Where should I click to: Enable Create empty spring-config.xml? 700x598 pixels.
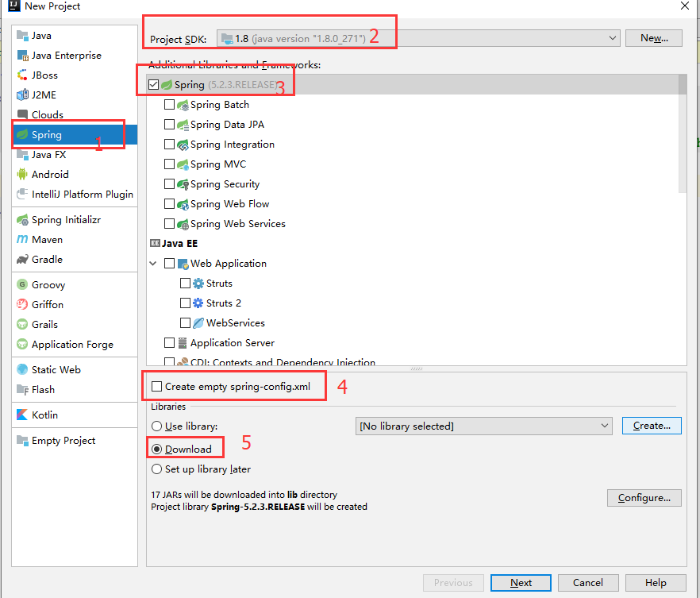pos(156,386)
